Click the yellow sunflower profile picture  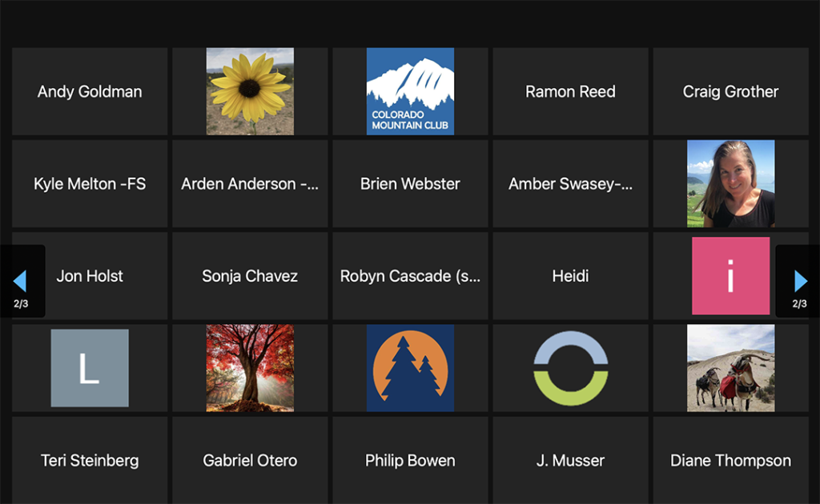[x=250, y=91]
